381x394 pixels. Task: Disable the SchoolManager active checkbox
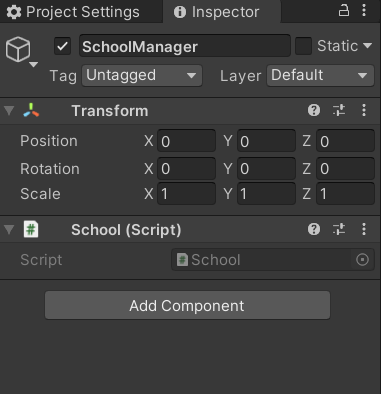pos(62,46)
